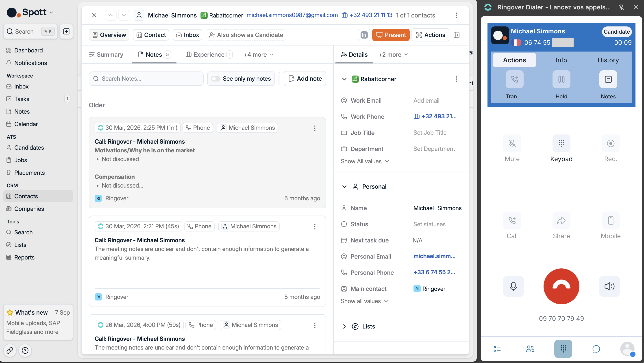The image size is (644, 363).
Task: Hang up the call with red button
Action: [x=561, y=286]
